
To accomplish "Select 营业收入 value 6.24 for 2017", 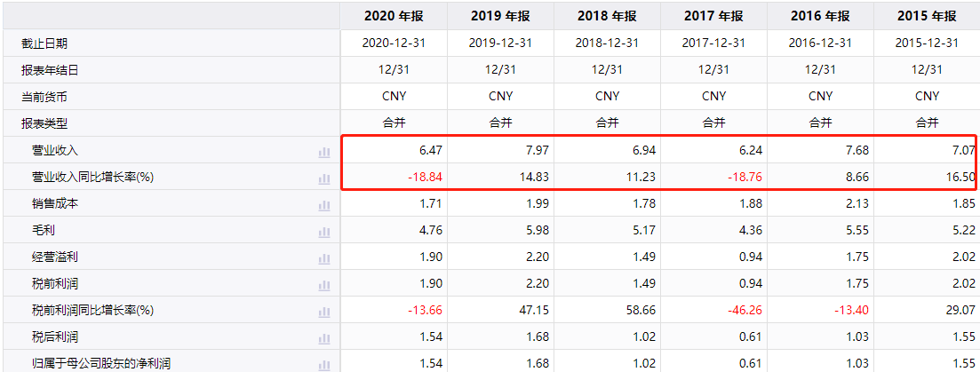I will coord(750,150).
